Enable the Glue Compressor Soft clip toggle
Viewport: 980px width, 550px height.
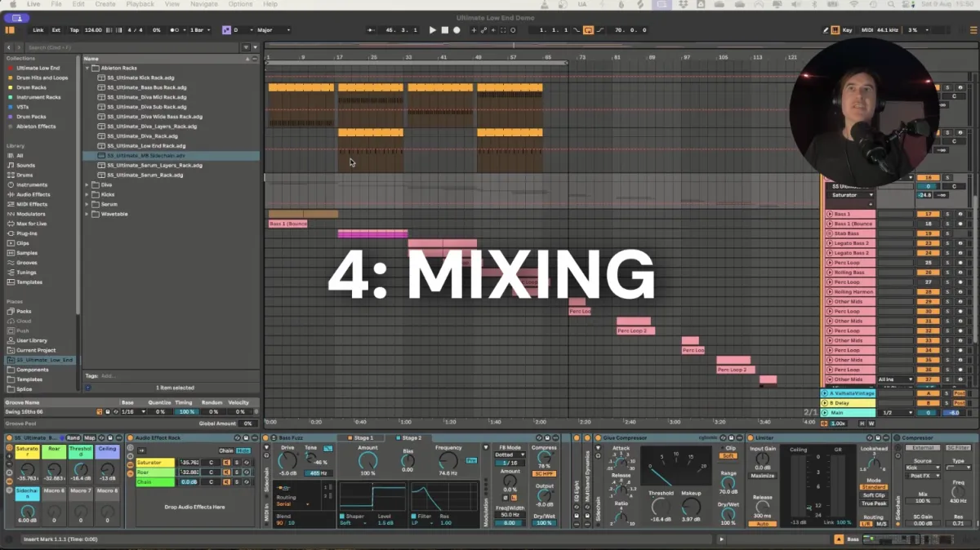[x=730, y=456]
